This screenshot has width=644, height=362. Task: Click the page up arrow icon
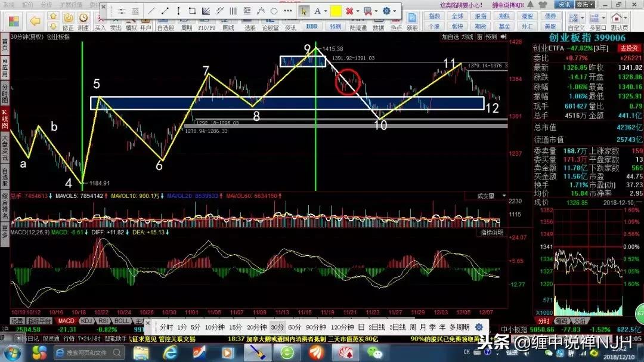(x=53, y=16)
